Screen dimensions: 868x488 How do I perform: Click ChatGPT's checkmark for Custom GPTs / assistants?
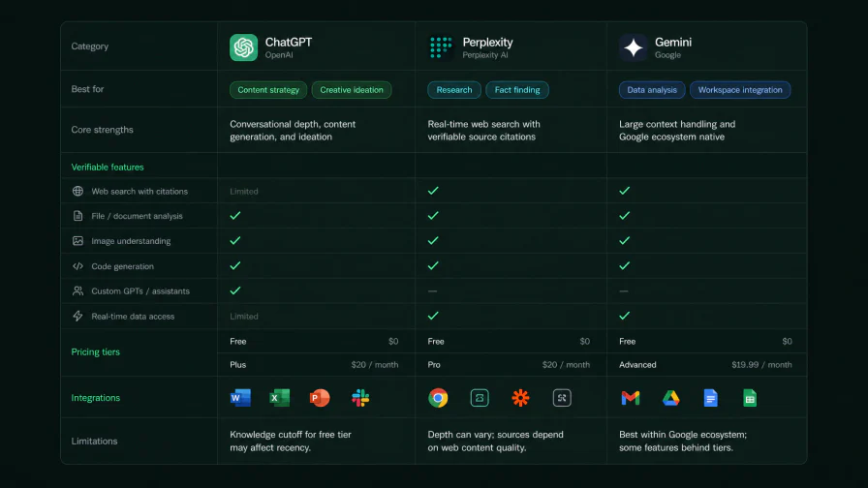tap(235, 290)
